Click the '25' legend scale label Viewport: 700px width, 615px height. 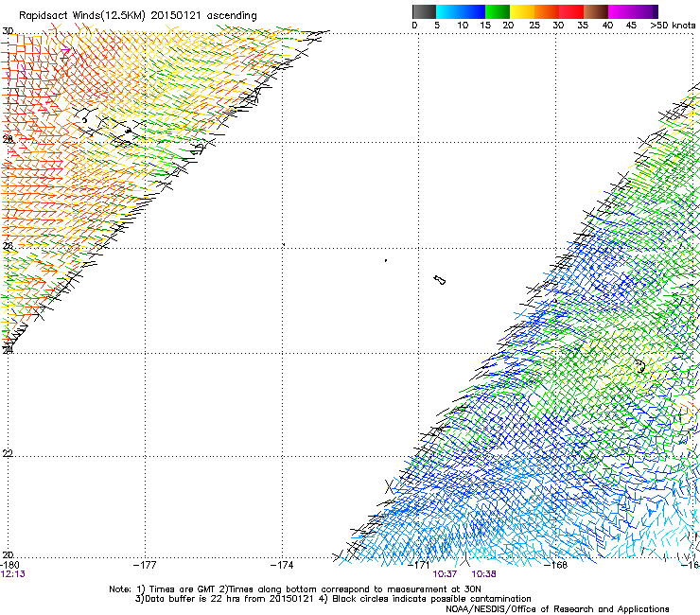click(x=534, y=26)
